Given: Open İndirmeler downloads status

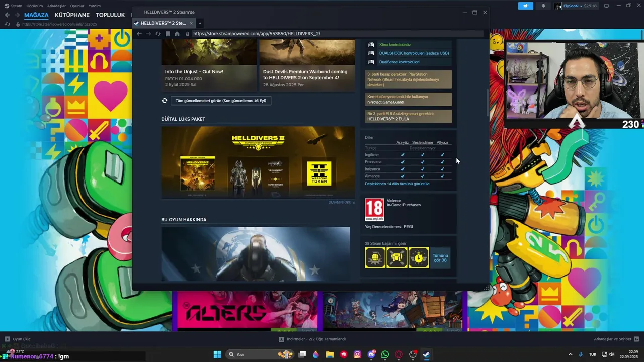Looking at the screenshot, I should click(312, 339).
